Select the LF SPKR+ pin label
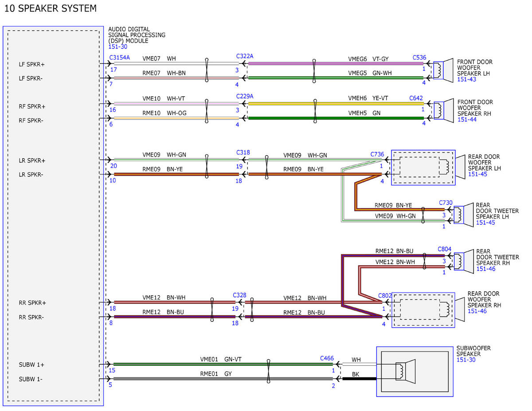Image resolution: width=532 pixels, height=411 pixels. coord(32,64)
